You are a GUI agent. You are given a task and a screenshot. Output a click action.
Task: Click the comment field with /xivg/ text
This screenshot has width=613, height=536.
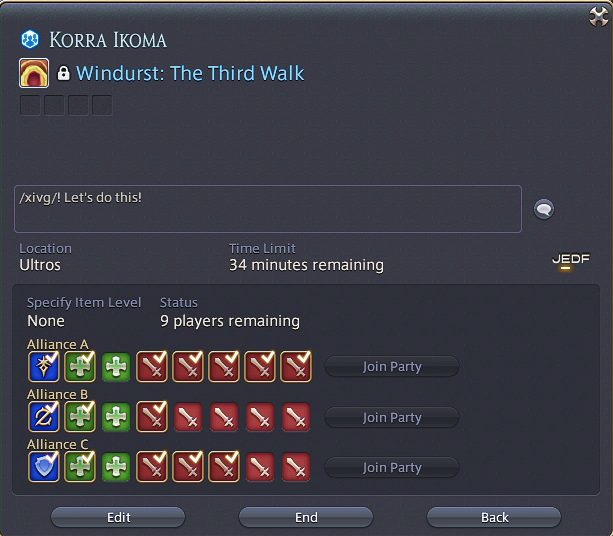268,209
